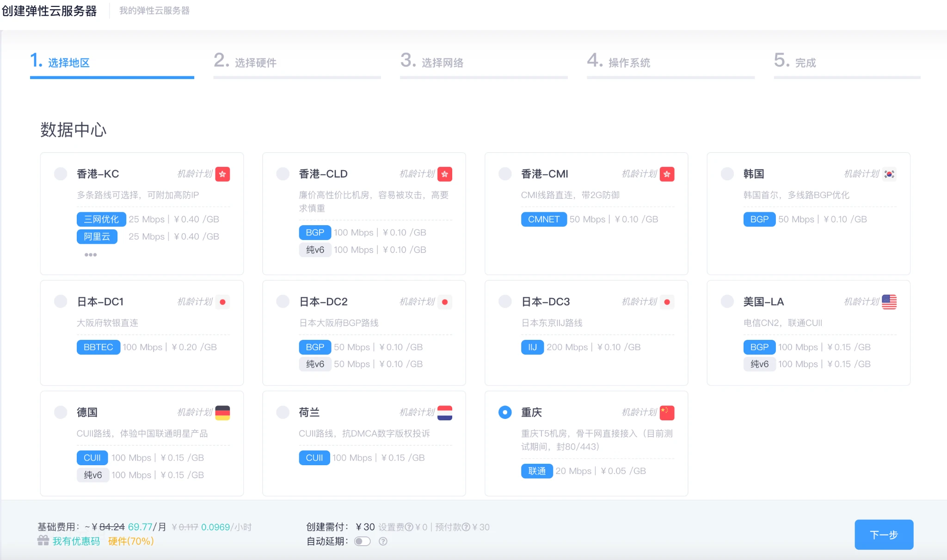Screen dimensions: 947x560
Task: Click the help icon next to 设置费
Action: click(409, 527)
